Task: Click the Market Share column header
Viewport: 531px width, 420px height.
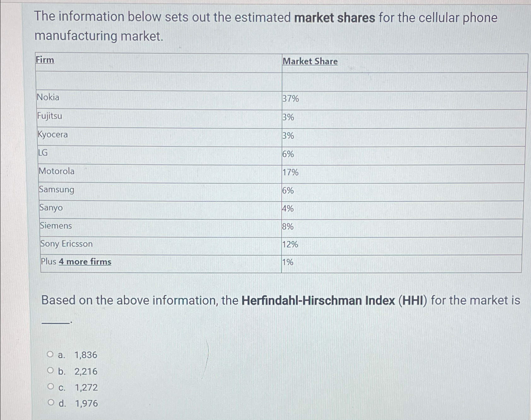Action: click(x=310, y=61)
